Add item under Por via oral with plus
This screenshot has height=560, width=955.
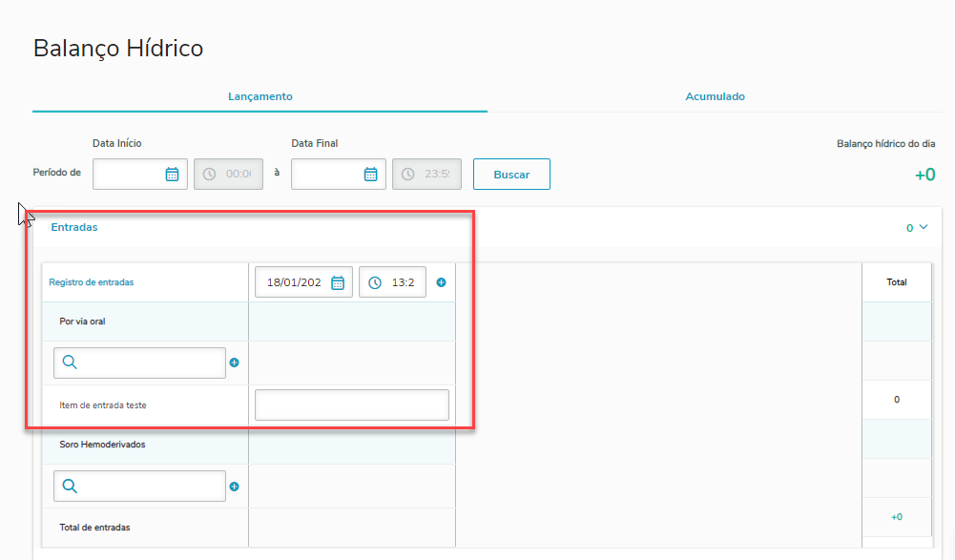coord(234,363)
